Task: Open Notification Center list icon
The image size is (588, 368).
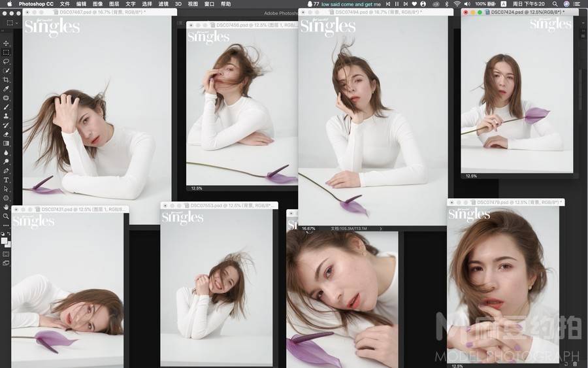Action: tap(577, 4)
